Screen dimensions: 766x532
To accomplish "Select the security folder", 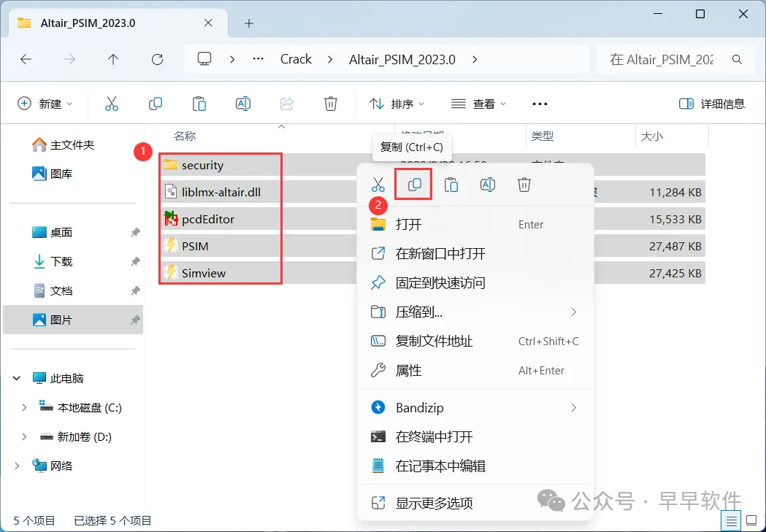I will coord(194,165).
